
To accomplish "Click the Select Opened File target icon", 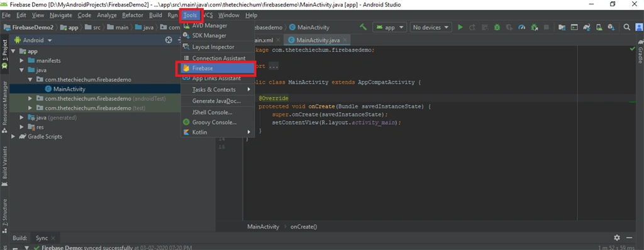I will [x=169, y=40].
